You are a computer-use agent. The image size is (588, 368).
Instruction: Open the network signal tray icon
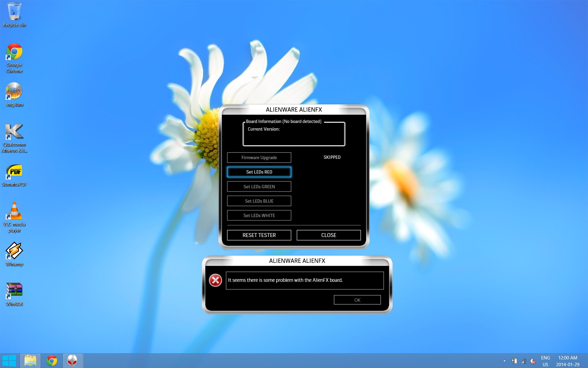point(523,361)
